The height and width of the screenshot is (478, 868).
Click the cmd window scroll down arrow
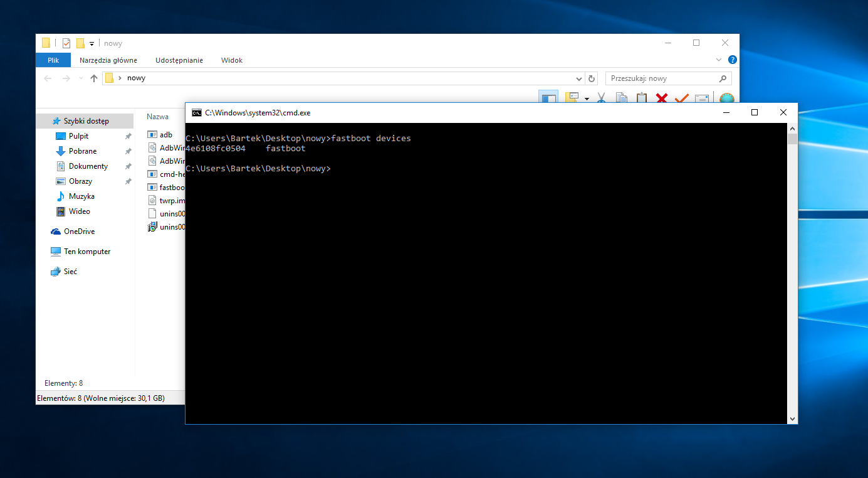pyautogui.click(x=792, y=418)
